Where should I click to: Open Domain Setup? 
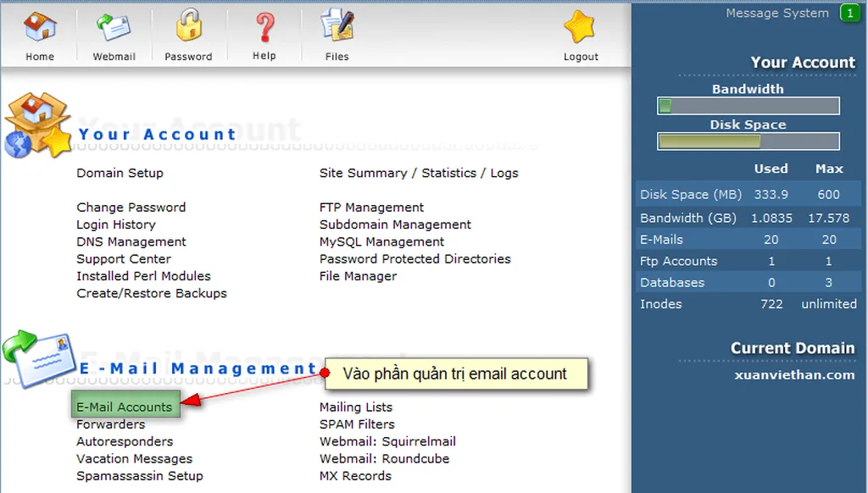pos(120,173)
